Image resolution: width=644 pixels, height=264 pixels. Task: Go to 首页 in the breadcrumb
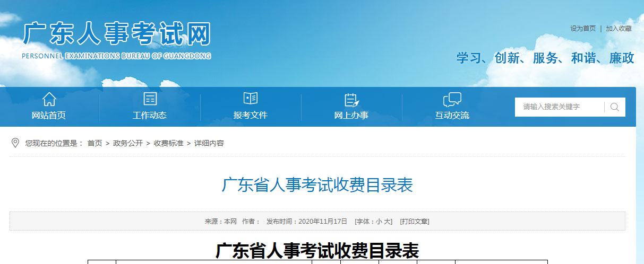pos(95,144)
